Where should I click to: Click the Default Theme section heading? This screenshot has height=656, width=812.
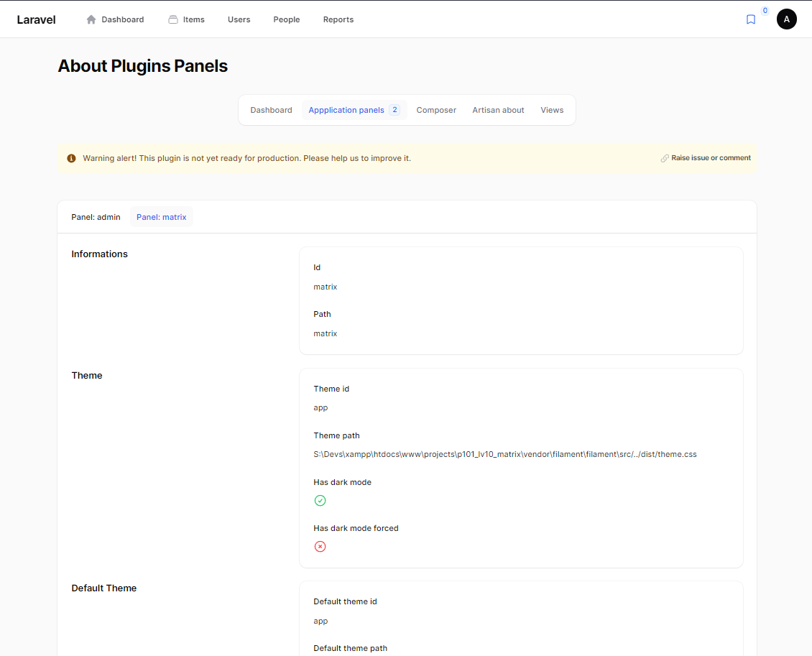(x=104, y=588)
